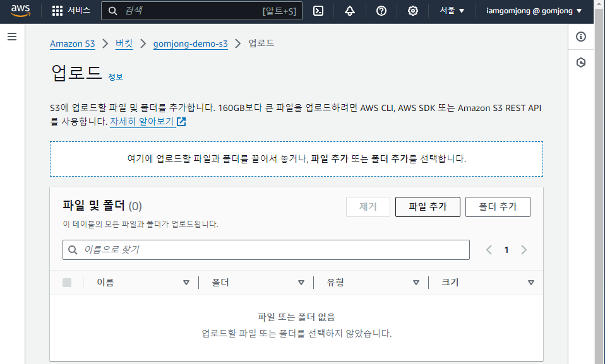Sort by 크기 column arrow
The width and height of the screenshot is (605, 364).
[531, 283]
